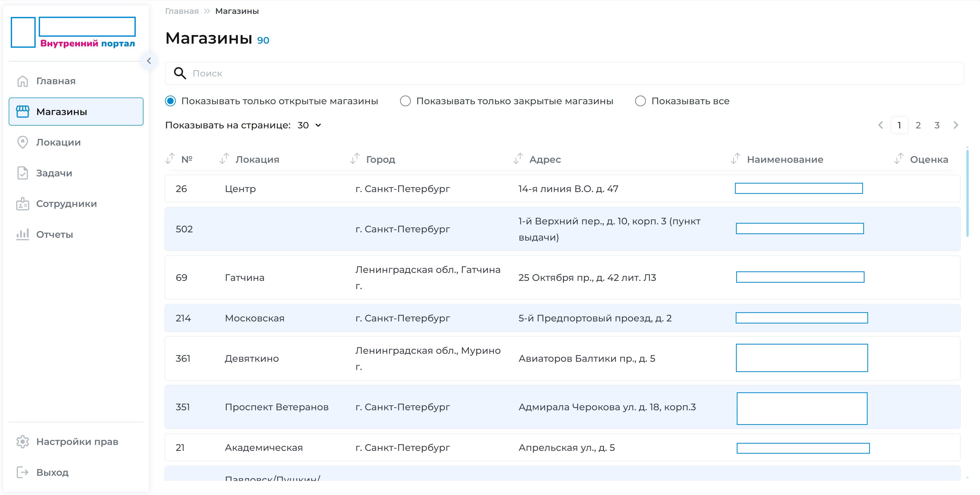Click the shop icon beside Магазины
Screen dimensions: 980x495
(x=22, y=112)
